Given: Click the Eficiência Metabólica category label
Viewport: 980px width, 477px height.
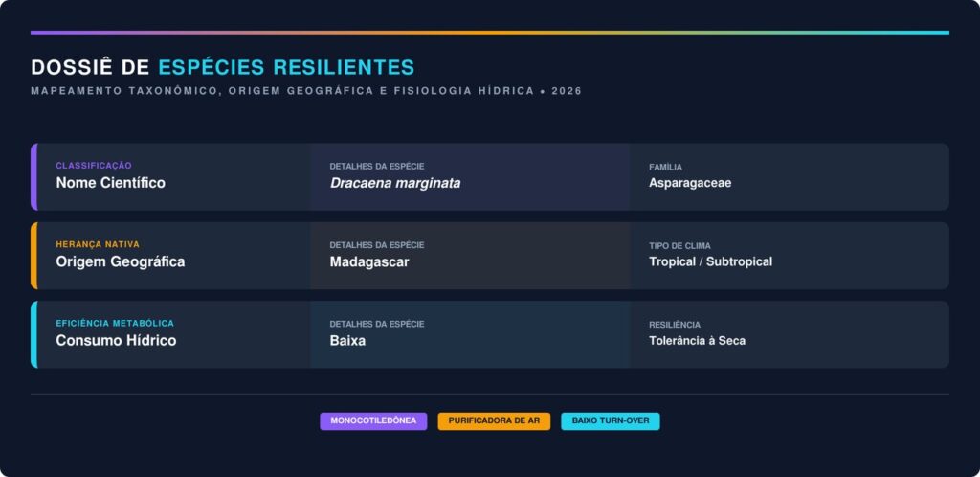Looking at the screenshot, I should point(115,324).
